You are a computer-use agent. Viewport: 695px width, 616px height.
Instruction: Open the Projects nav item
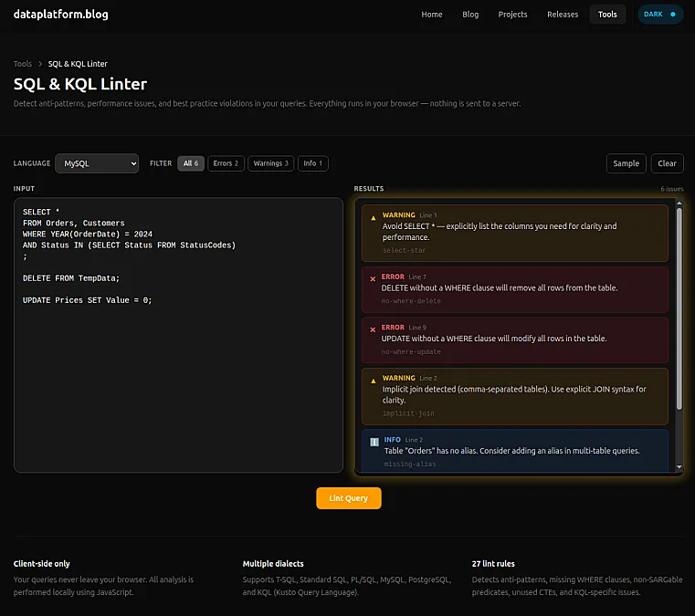[512, 15]
